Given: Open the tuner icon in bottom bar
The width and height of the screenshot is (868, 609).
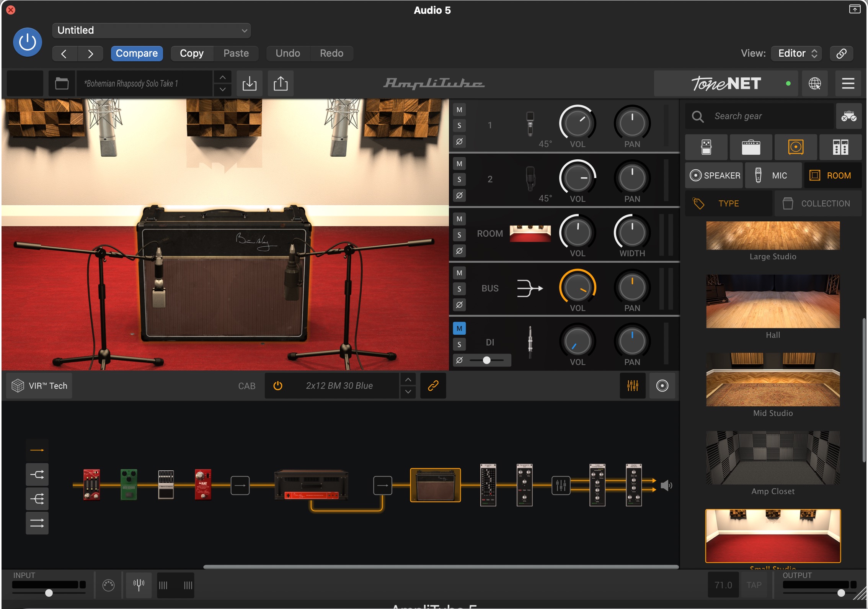Looking at the screenshot, I should click(139, 584).
